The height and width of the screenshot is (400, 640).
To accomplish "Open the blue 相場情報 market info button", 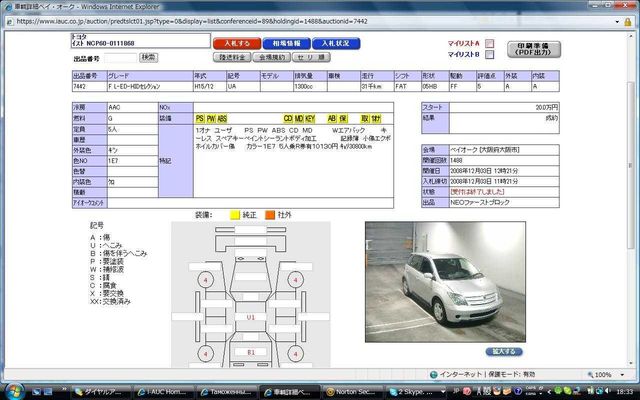I will coord(287,43).
